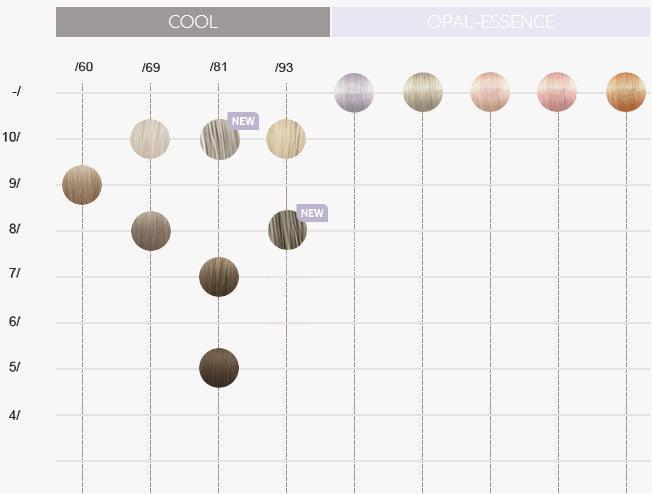Select the /93 column header

click(284, 67)
